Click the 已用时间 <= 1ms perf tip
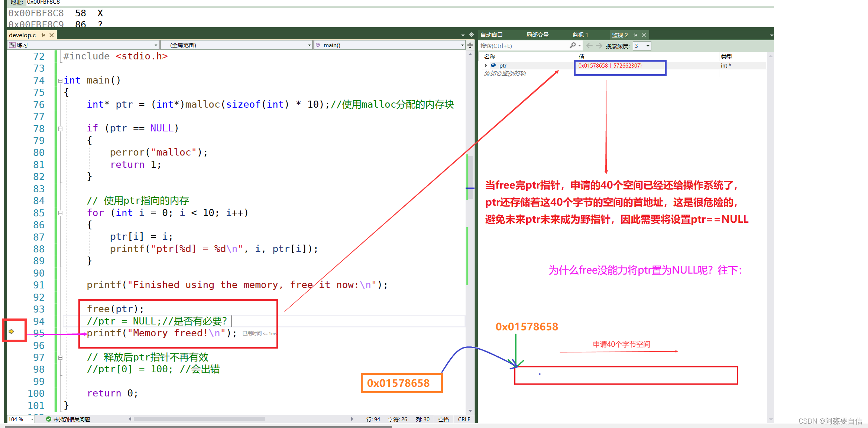The height and width of the screenshot is (428, 868). pos(259,334)
